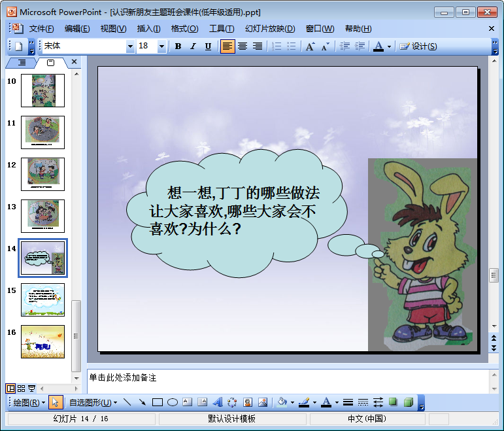Select slide 15 thumbnail
The image size is (504, 431).
click(x=42, y=300)
